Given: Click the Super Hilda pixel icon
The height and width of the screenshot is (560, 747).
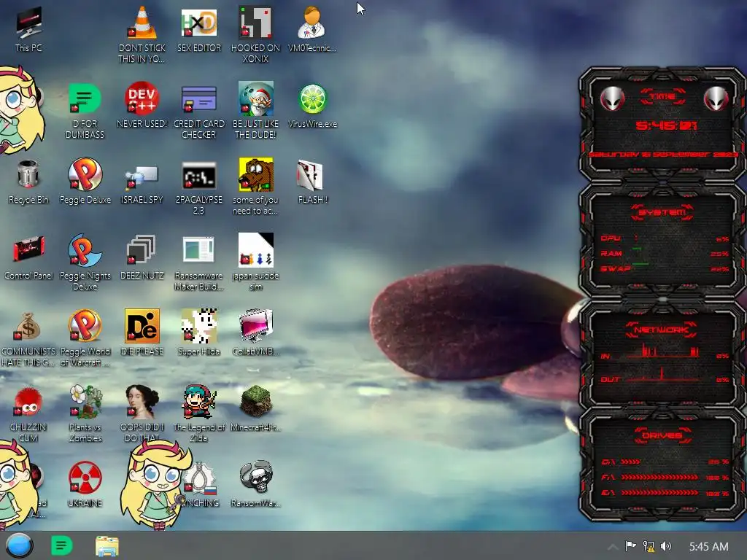Looking at the screenshot, I should [199, 332].
